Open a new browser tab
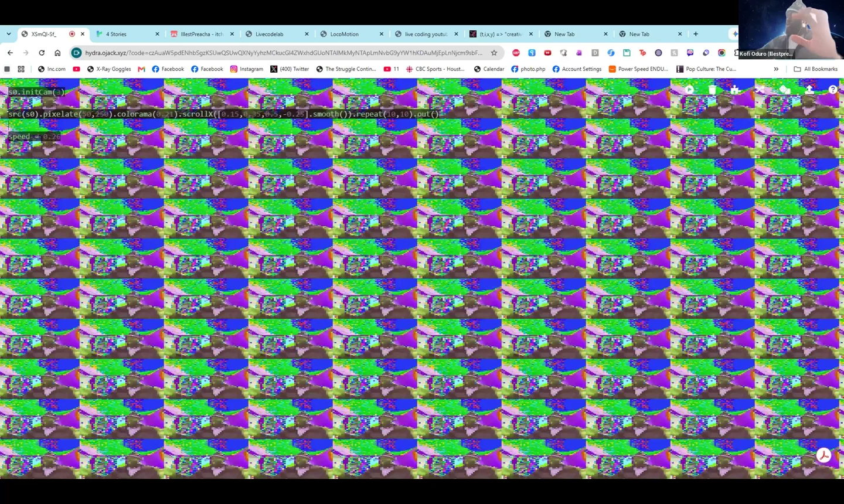 click(696, 34)
